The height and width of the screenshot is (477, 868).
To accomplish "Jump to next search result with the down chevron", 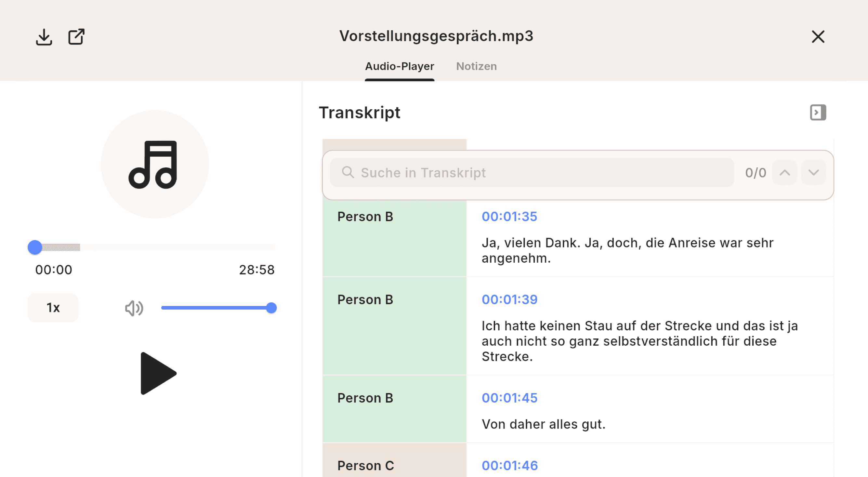I will (x=813, y=173).
